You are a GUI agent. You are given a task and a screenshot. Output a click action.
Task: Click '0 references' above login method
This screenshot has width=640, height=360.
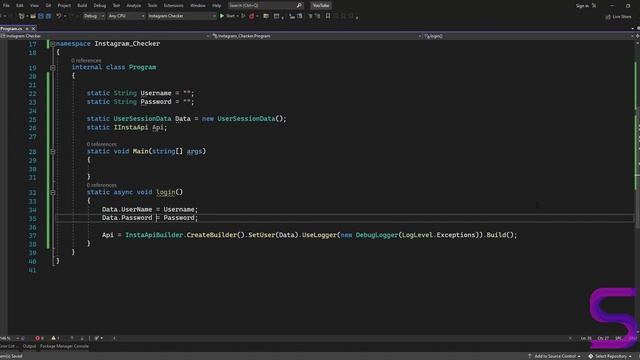(x=102, y=185)
